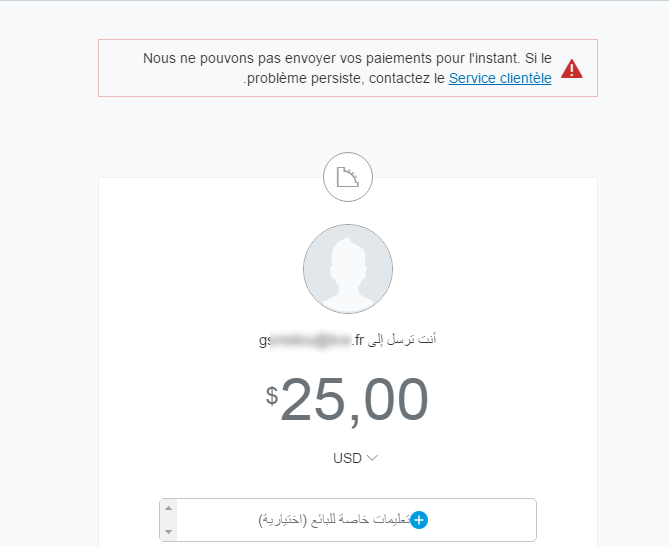The height and width of the screenshot is (546, 669).
Task: Open the Service clientèle link
Action: pyautogui.click(x=500, y=78)
